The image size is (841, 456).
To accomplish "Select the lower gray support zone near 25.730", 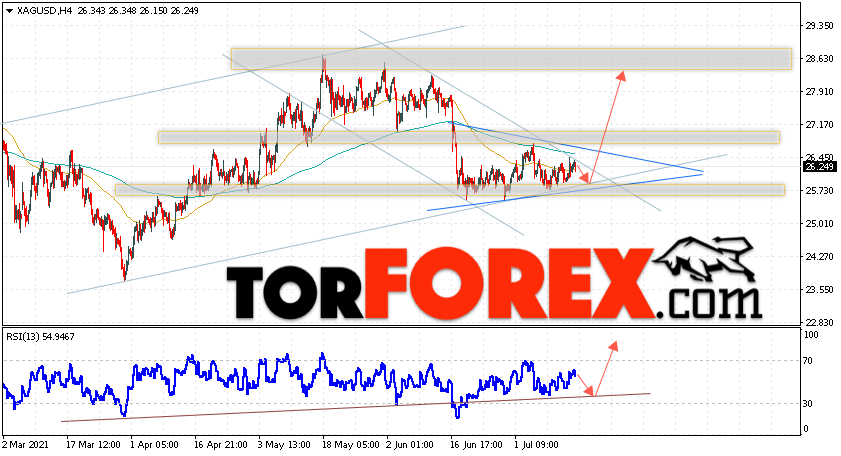I will pos(450,190).
